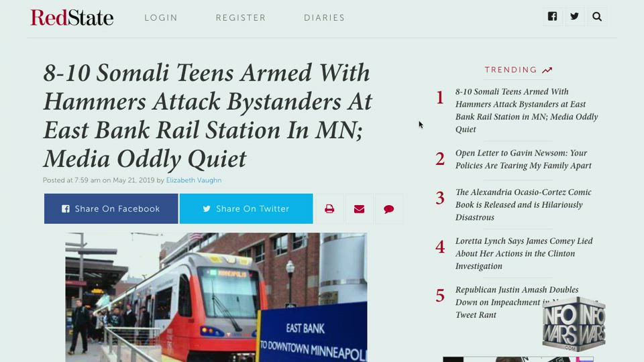Open the Diaries menu item
Screen dimensions: 644x362
click(325, 17)
